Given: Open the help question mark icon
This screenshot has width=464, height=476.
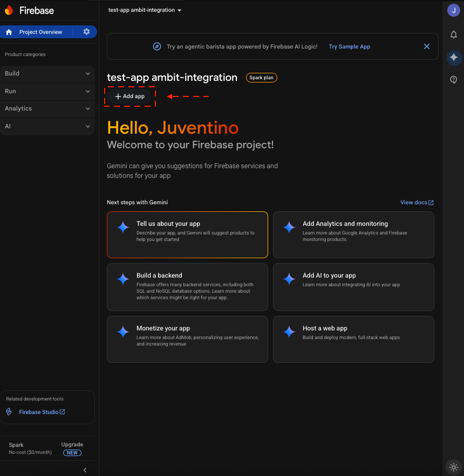Looking at the screenshot, I should [454, 79].
